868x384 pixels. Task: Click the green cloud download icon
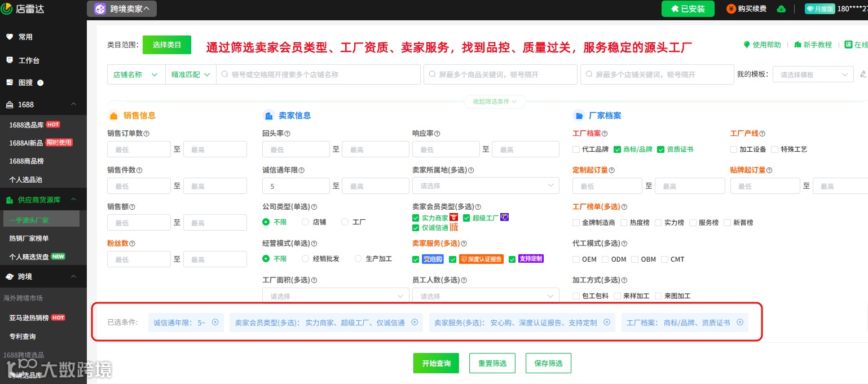(x=781, y=9)
